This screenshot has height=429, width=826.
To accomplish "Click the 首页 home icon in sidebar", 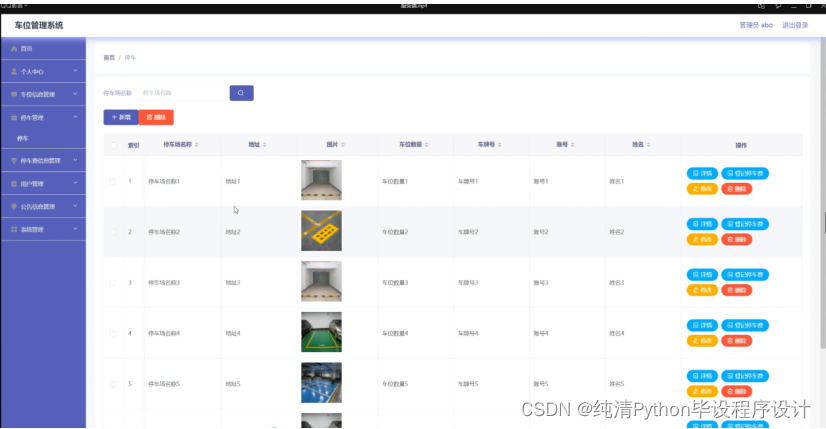I will (14, 48).
